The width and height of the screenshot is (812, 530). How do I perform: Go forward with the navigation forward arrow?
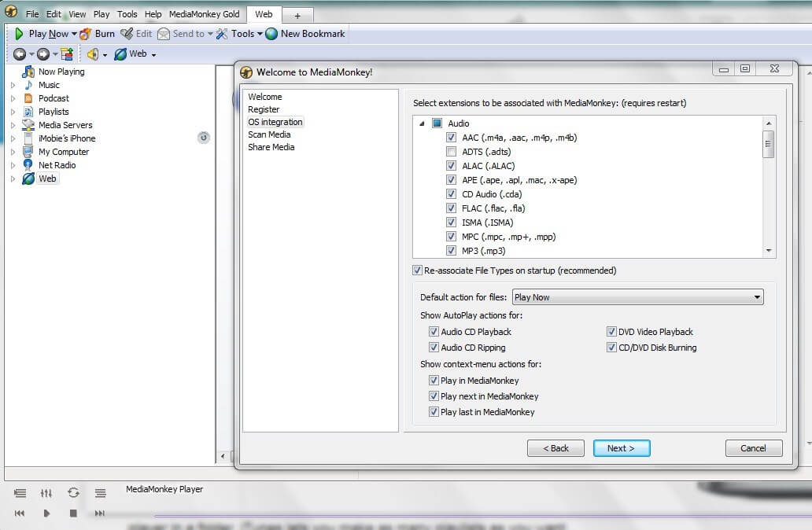pos(43,53)
